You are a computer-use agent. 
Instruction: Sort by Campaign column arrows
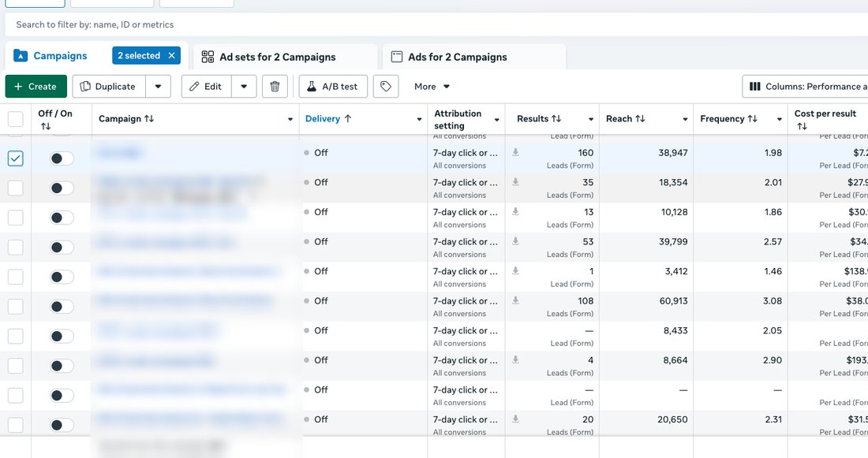(x=149, y=118)
